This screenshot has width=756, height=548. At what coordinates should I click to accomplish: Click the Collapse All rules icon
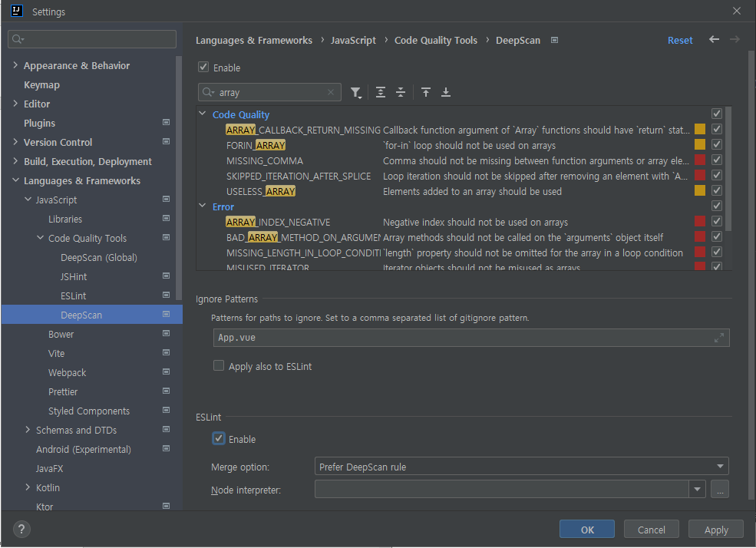[x=401, y=92]
